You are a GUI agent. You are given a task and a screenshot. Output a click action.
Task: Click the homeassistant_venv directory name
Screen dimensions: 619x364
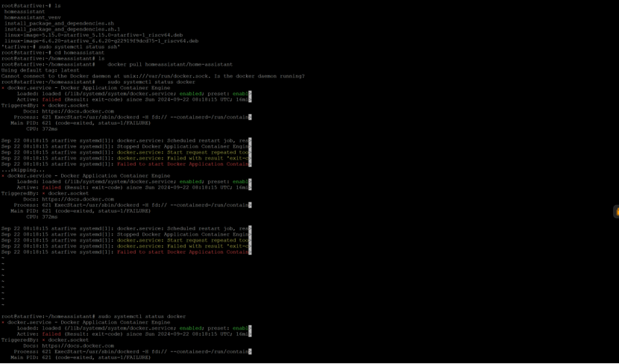pos(32,17)
